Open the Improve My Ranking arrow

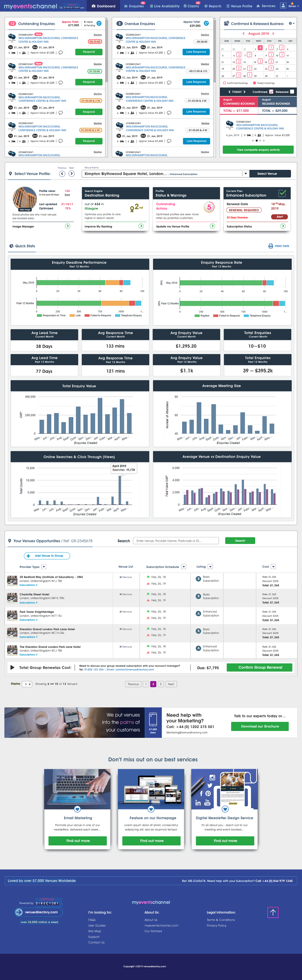tap(141, 226)
